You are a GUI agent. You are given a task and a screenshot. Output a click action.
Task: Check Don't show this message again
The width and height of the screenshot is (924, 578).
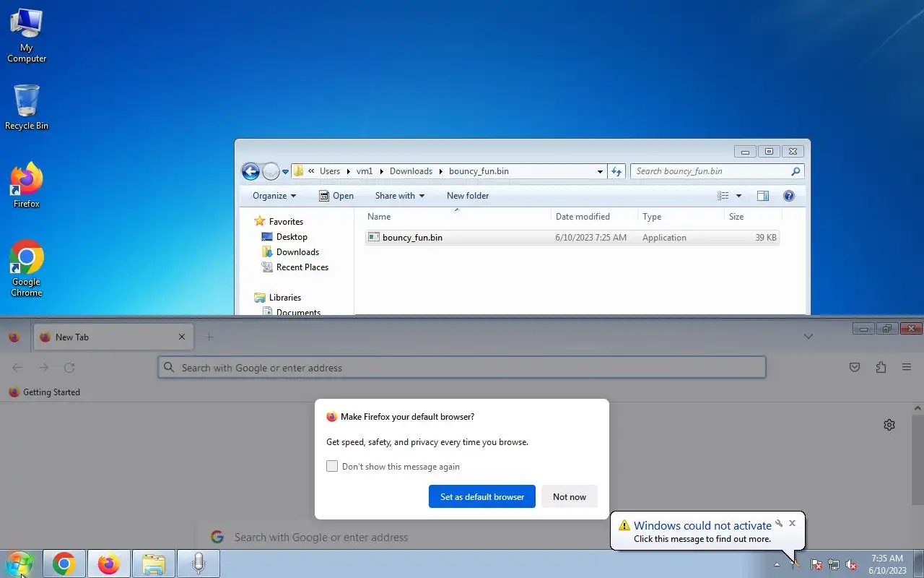coord(332,467)
